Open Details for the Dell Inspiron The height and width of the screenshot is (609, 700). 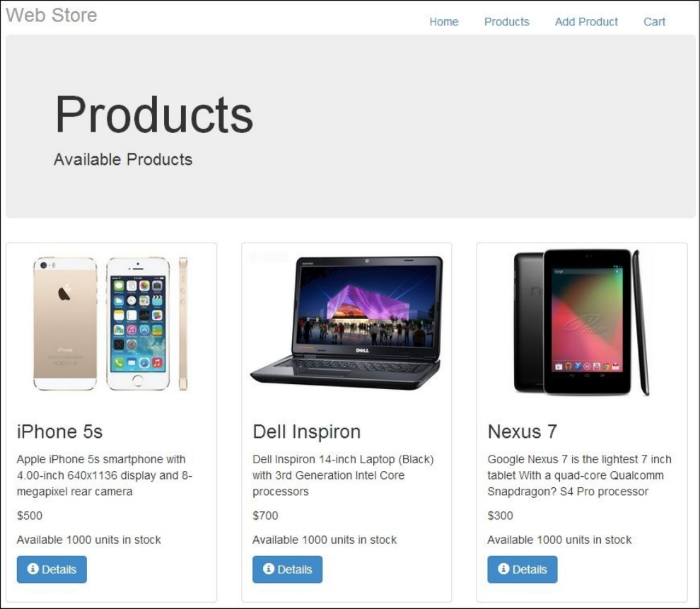(288, 569)
